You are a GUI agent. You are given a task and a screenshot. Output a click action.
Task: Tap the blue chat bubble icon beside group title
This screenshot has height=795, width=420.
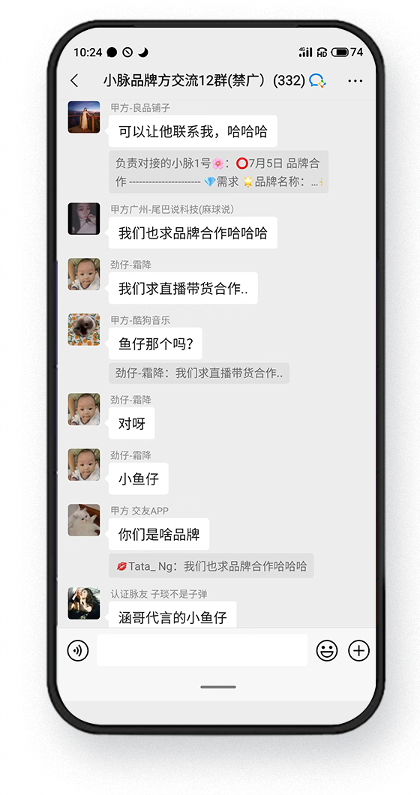[x=317, y=80]
